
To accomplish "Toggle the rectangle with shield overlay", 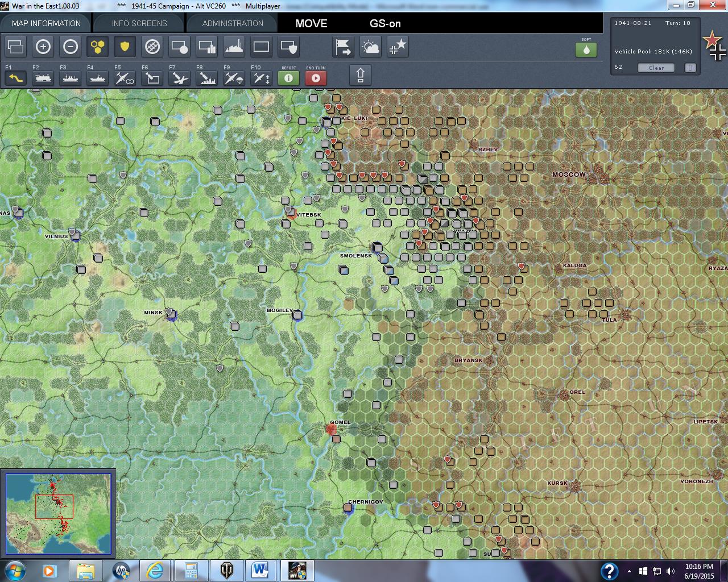I will pyautogui.click(x=288, y=47).
